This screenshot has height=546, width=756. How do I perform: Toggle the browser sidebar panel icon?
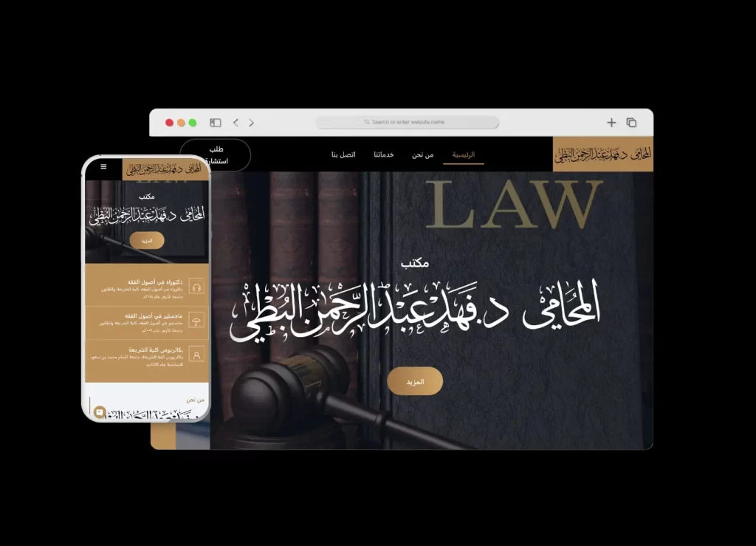click(x=216, y=122)
